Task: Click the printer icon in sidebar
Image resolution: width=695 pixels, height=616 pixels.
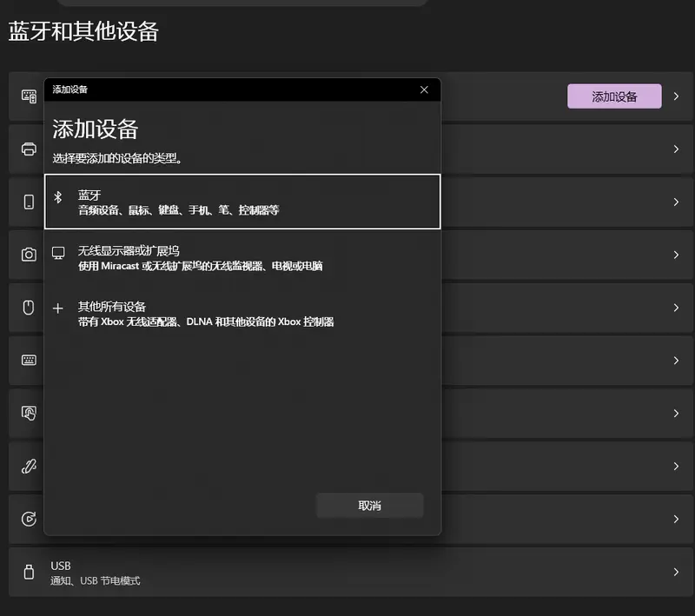Action: (29, 149)
